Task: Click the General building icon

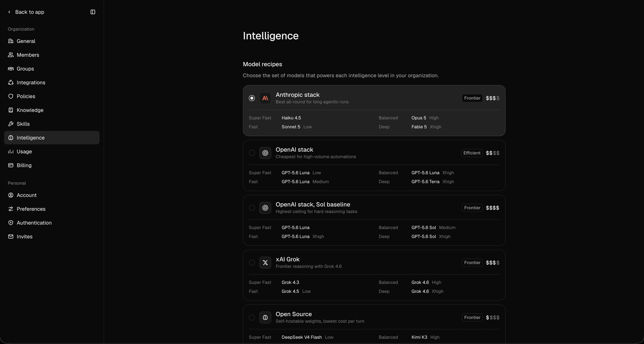Action: [x=11, y=41]
